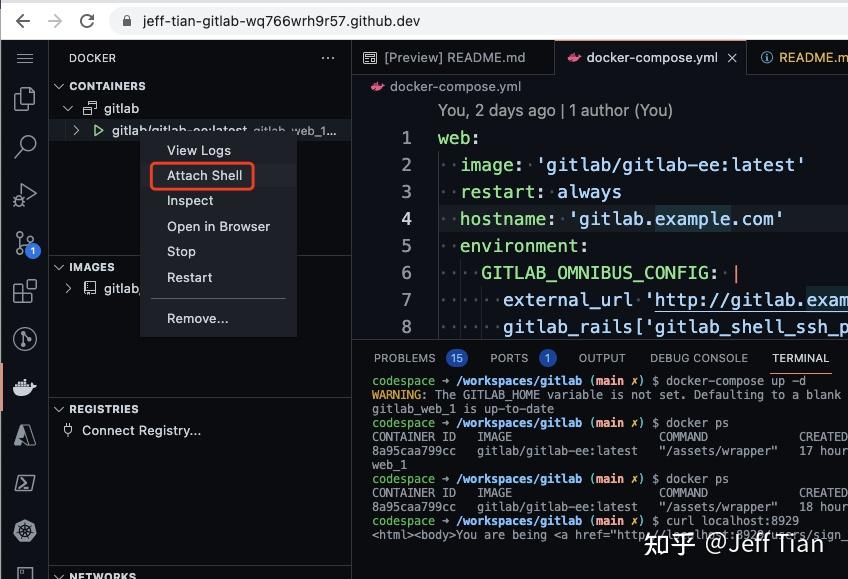Open the Extensions view
The image size is (848, 579).
click(x=22, y=290)
